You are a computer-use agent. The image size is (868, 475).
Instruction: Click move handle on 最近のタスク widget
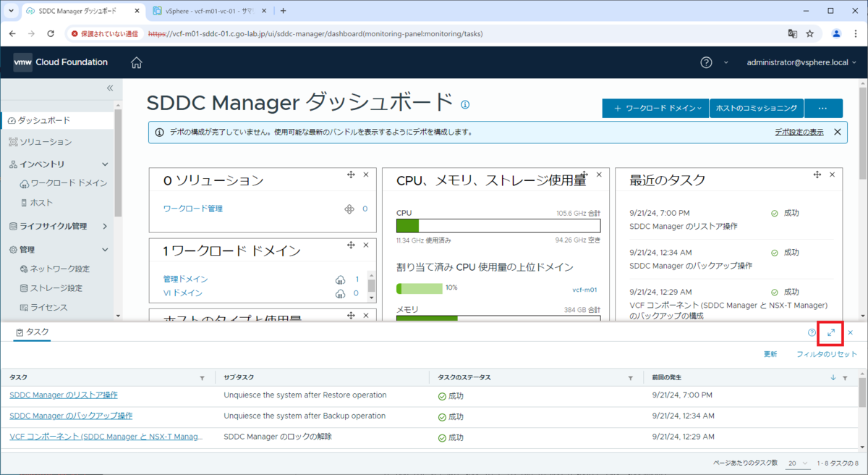pyautogui.click(x=817, y=175)
